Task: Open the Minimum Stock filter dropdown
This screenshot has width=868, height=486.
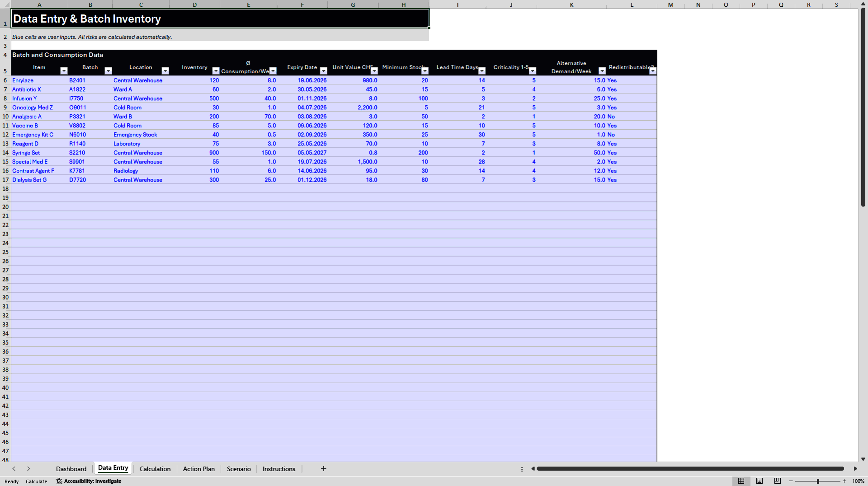Action: (x=425, y=71)
